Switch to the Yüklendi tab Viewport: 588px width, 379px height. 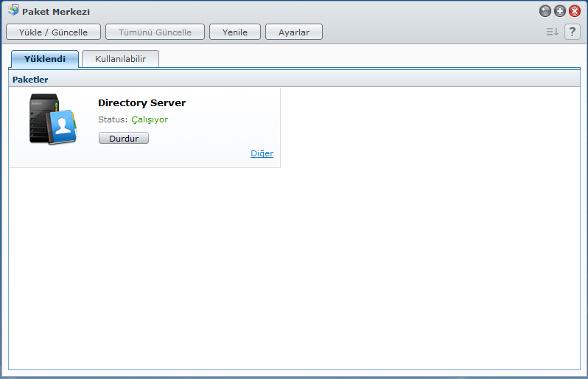coord(45,59)
